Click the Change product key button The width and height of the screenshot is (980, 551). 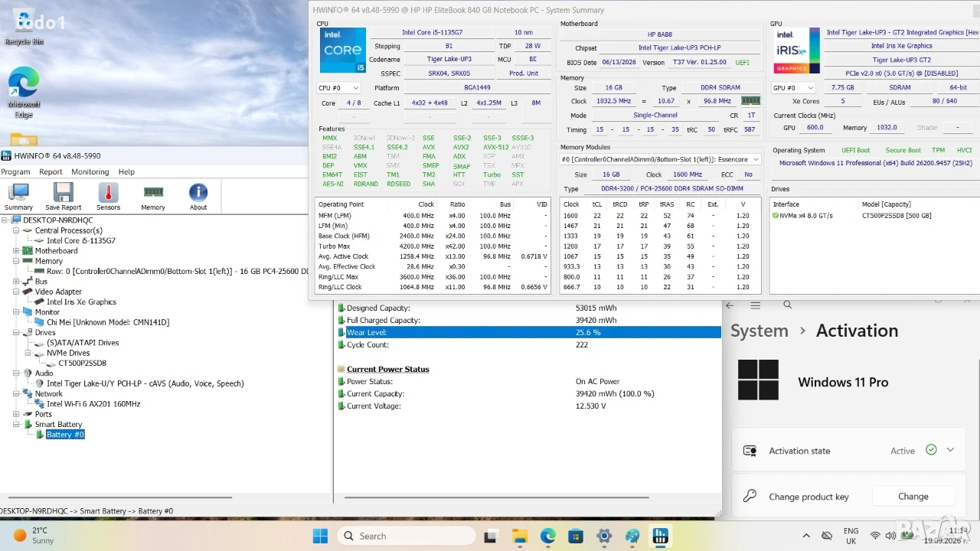pyautogui.click(x=913, y=496)
